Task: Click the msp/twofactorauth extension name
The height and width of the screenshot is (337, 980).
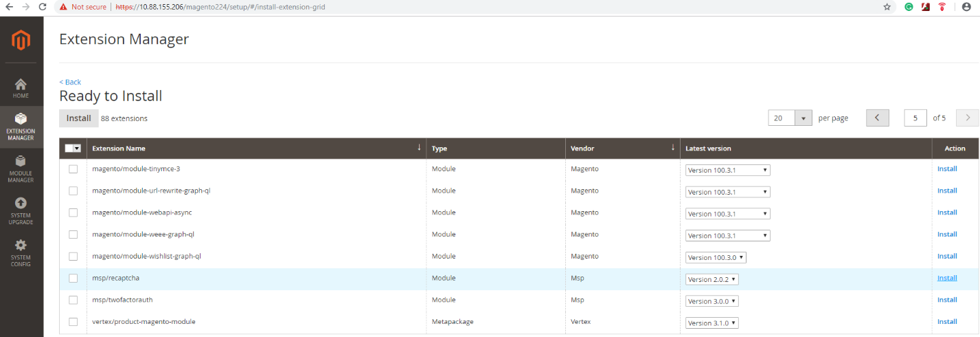Action: pos(121,300)
